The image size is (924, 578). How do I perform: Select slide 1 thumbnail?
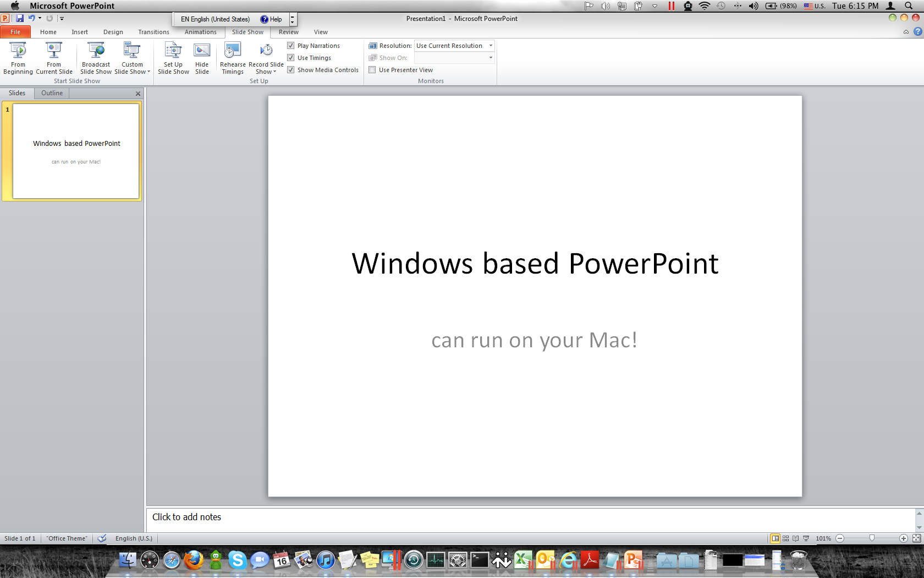click(76, 151)
